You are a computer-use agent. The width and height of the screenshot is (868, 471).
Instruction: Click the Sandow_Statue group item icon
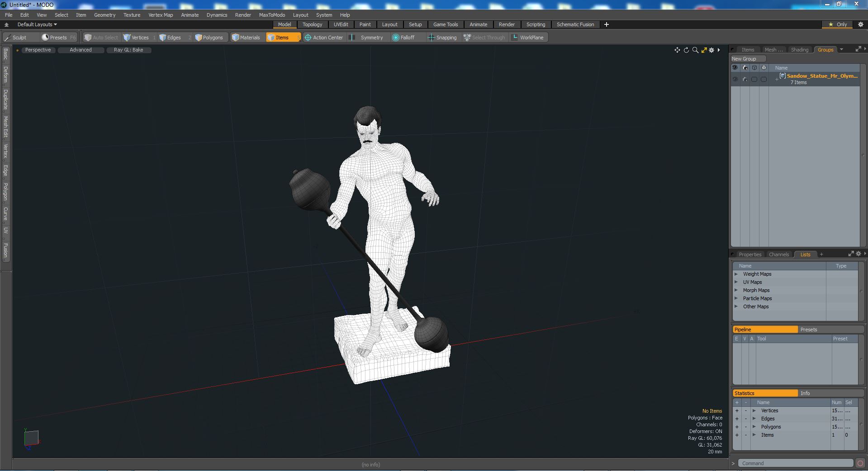pyautogui.click(x=783, y=76)
